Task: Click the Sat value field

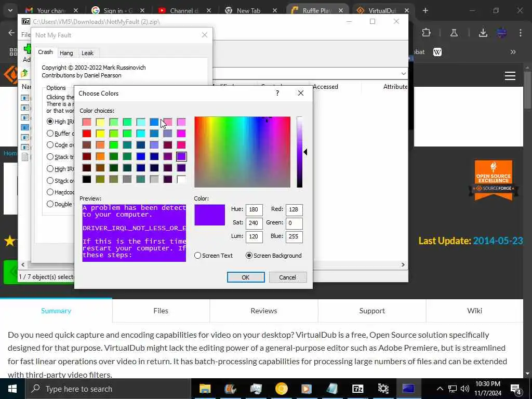Action: pos(254,223)
